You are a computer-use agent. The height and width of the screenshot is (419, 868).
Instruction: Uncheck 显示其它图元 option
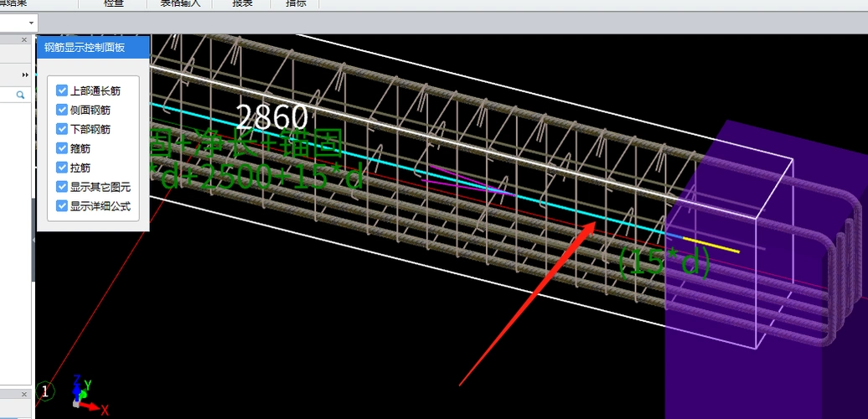[x=62, y=187]
